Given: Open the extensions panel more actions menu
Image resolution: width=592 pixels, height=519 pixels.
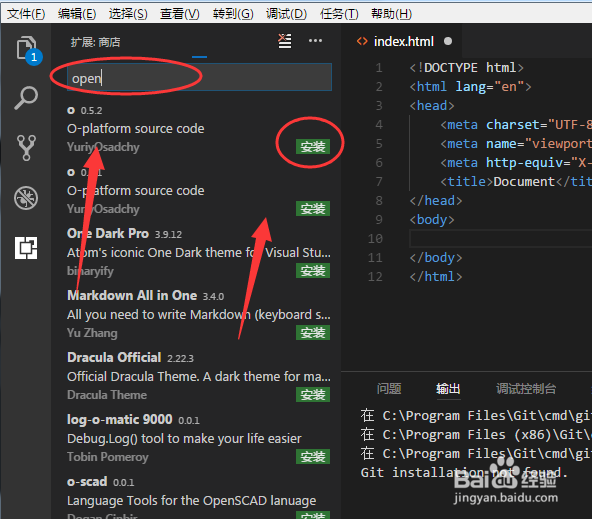Looking at the screenshot, I should pyautogui.click(x=315, y=41).
